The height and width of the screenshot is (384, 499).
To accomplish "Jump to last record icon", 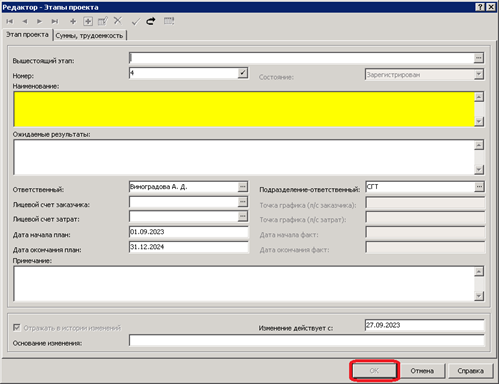I will (x=55, y=22).
